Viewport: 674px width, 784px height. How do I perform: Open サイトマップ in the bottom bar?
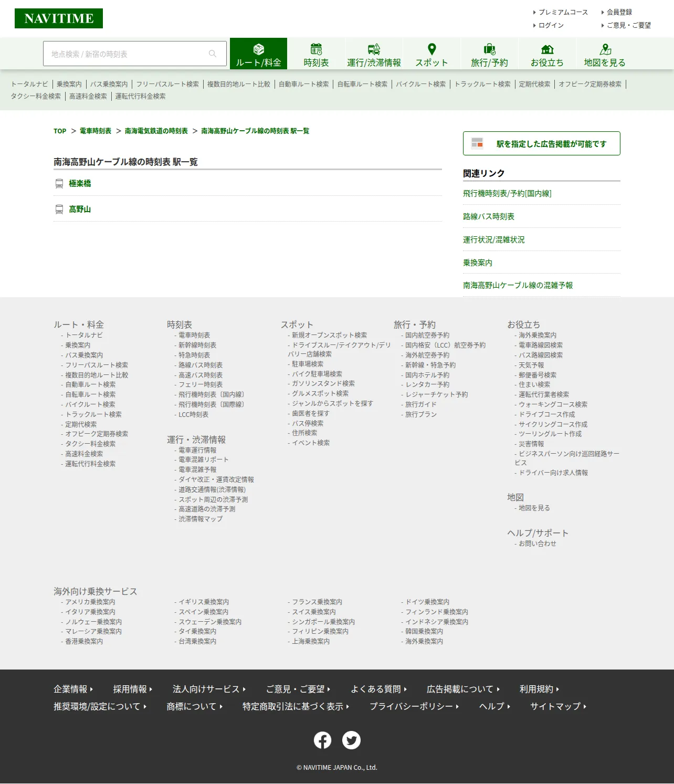pyautogui.click(x=558, y=707)
